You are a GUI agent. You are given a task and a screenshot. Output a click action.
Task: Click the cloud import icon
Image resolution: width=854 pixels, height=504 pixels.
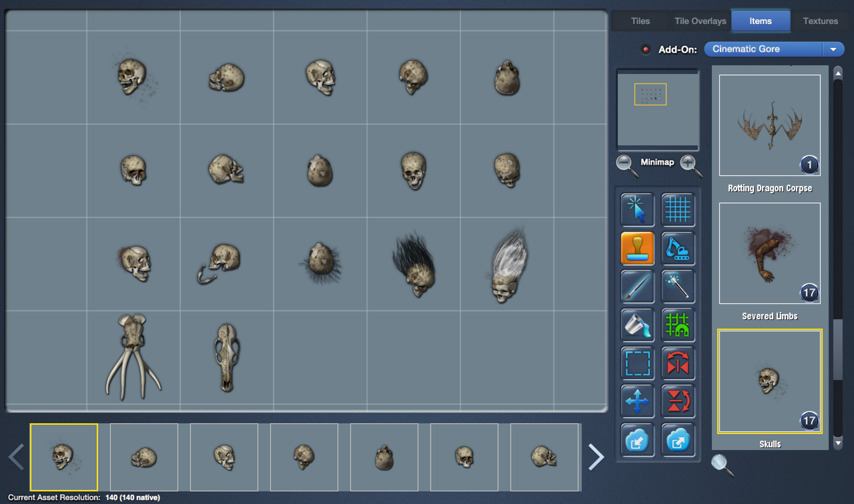(637, 439)
